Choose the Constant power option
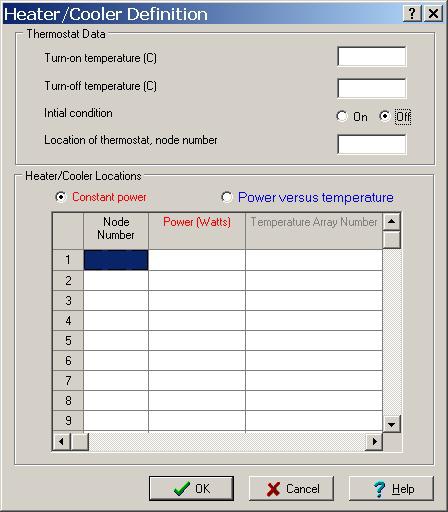The image size is (448, 512). [x=61, y=197]
